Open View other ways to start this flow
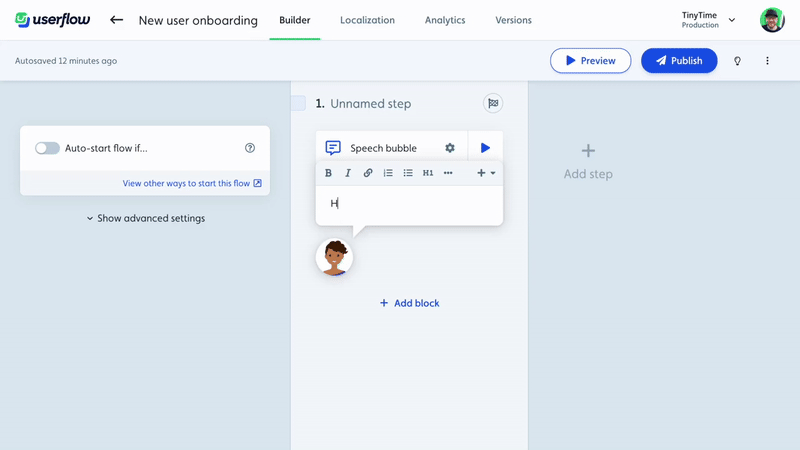800x450 pixels. pyautogui.click(x=192, y=183)
